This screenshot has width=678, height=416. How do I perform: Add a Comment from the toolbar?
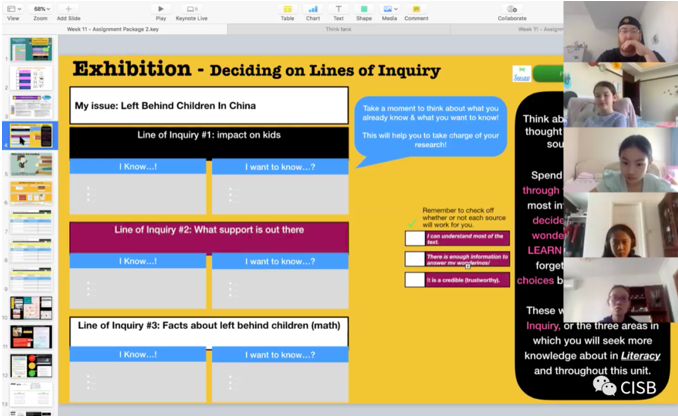click(x=416, y=9)
